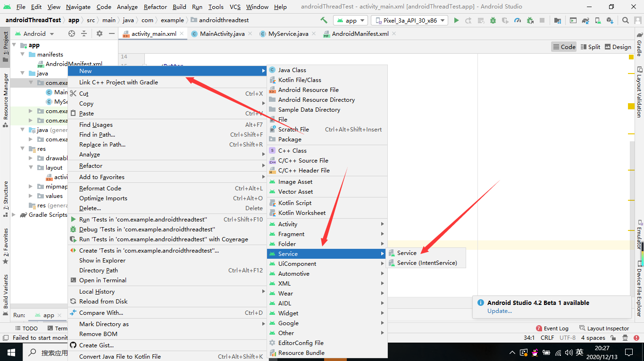The width and height of the screenshot is (644, 361).
Task: Click the taskbar search box
Action: pyautogui.click(x=45, y=352)
